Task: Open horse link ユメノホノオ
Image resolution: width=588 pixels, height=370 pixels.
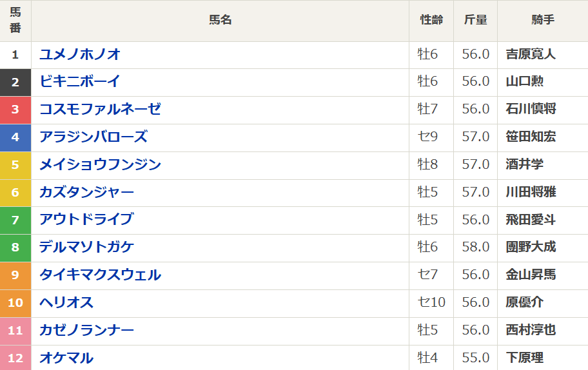Action: (x=80, y=54)
